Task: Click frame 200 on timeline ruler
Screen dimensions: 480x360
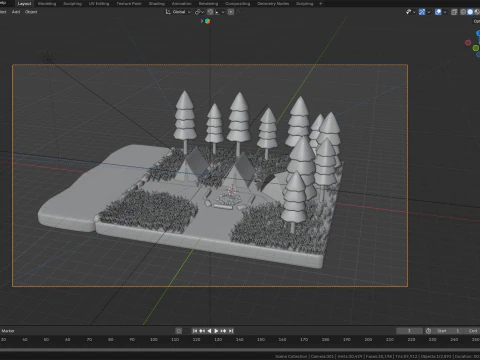Action: pyautogui.click(x=368, y=339)
